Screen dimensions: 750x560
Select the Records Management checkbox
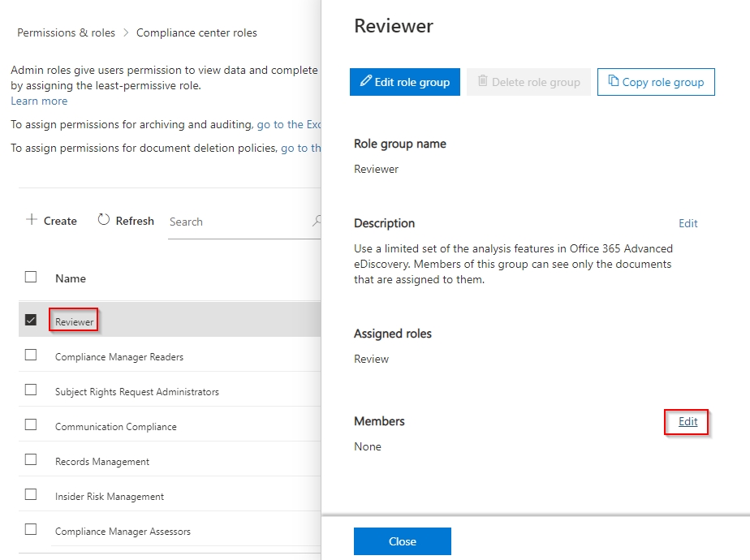[x=31, y=459]
